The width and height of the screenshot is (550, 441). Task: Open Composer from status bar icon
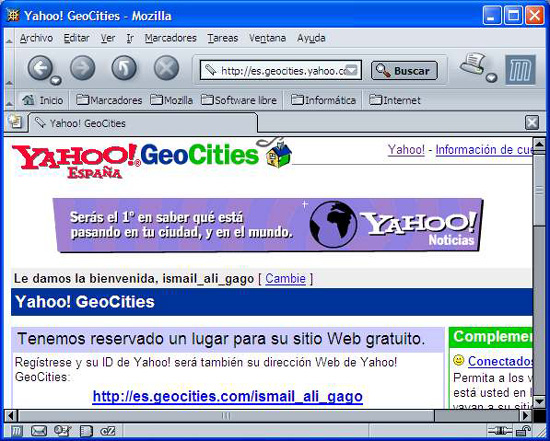[63, 431]
